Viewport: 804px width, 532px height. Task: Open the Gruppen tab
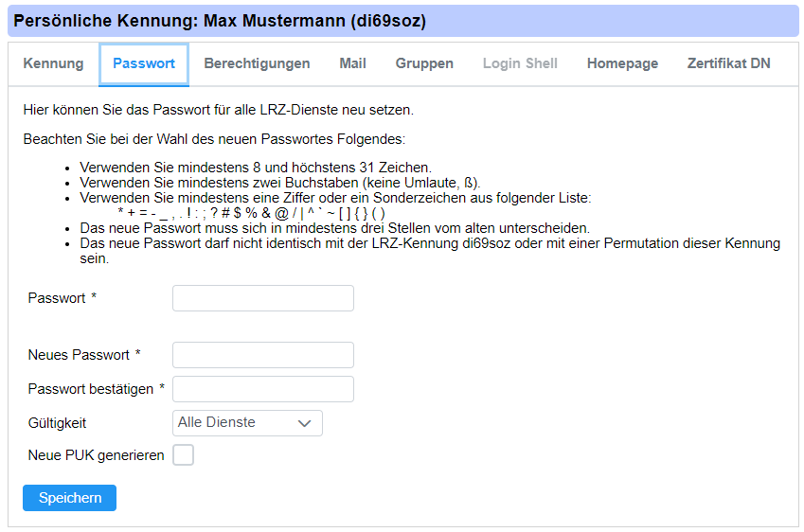(x=424, y=63)
